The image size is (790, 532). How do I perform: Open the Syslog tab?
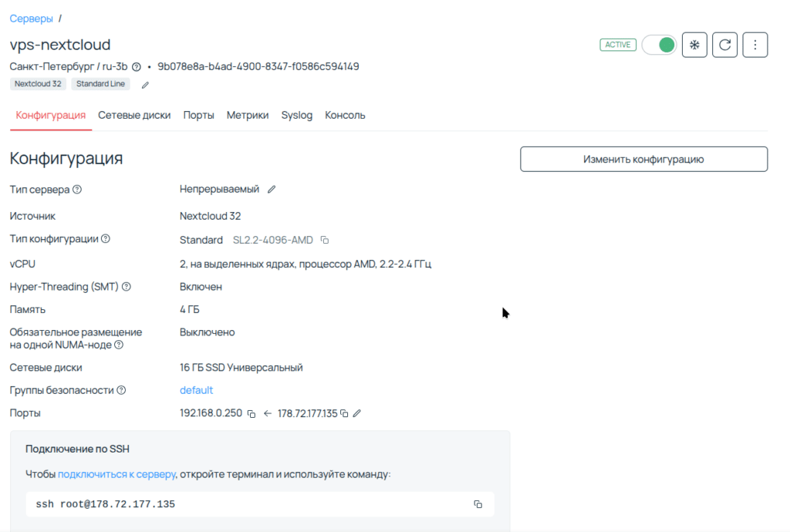[296, 114]
